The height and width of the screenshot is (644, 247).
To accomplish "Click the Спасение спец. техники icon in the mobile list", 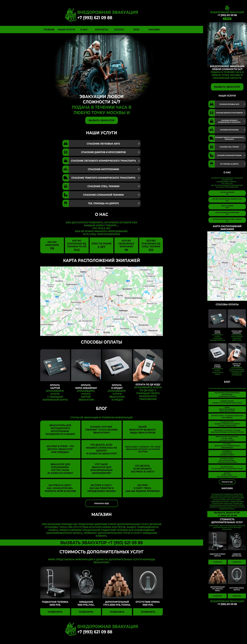I will click(x=211, y=147).
